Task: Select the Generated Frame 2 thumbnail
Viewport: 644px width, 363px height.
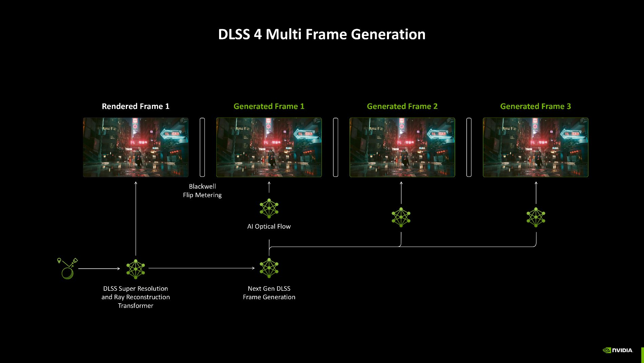Action: tap(402, 147)
